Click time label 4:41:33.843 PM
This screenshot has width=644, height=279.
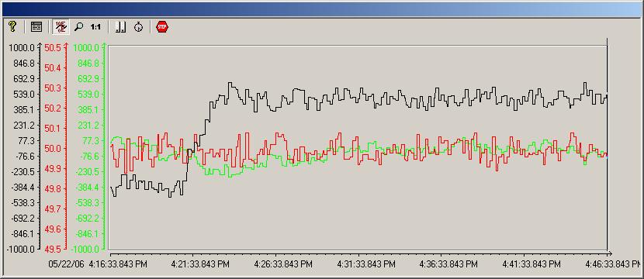coord(531,264)
